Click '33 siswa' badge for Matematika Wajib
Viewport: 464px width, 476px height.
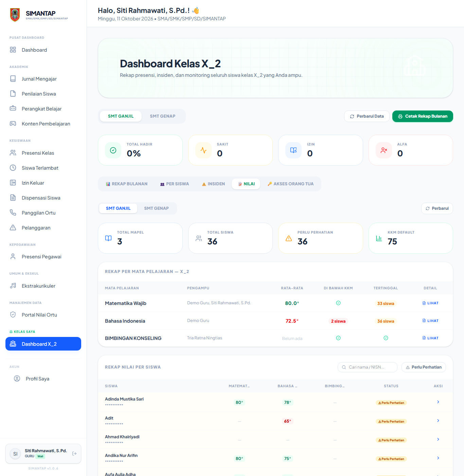pos(386,304)
